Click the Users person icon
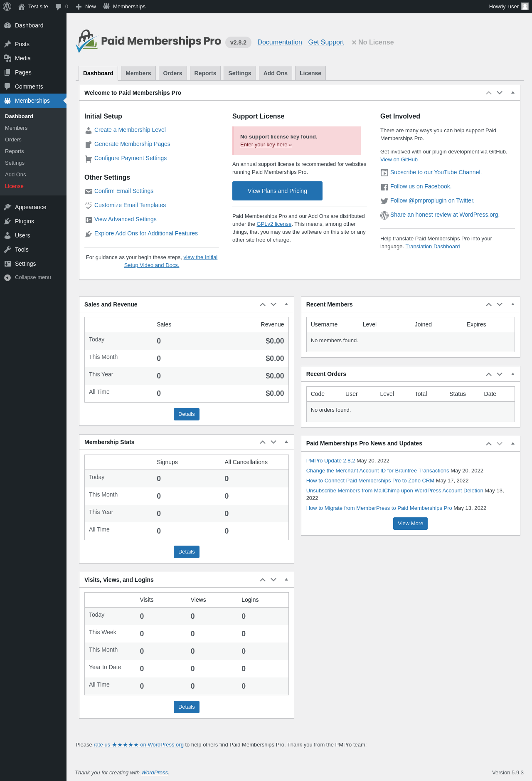The height and width of the screenshot is (781, 532). pyautogui.click(x=7, y=235)
